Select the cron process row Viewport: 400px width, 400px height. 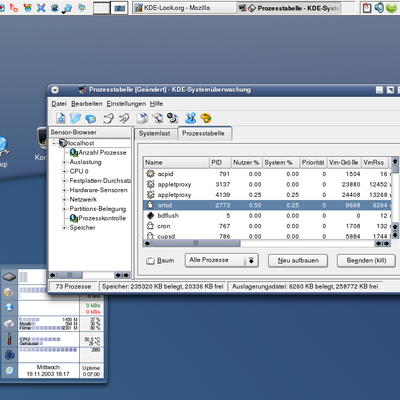(x=267, y=226)
